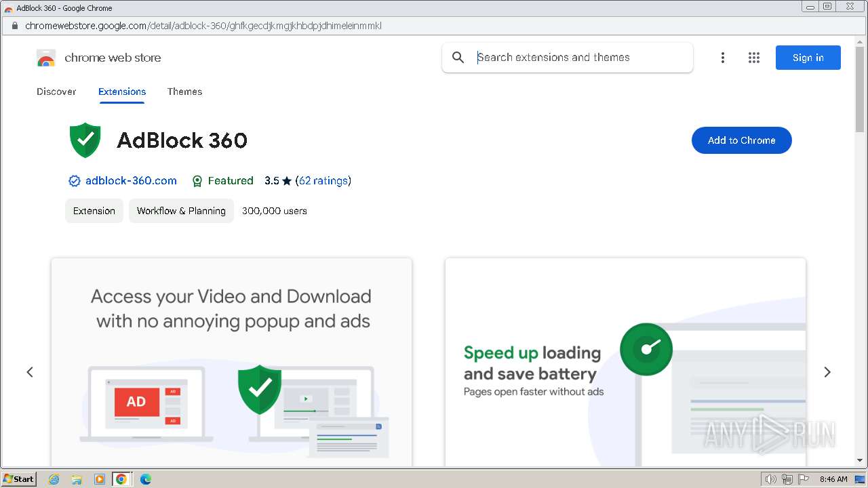Show next screenshot with right arrow
This screenshot has height=488, width=868.
coord(827,372)
